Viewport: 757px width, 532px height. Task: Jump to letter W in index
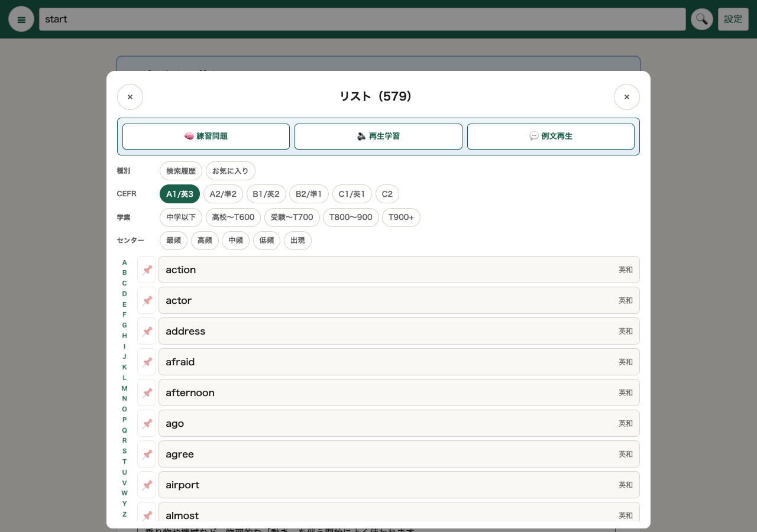click(124, 493)
